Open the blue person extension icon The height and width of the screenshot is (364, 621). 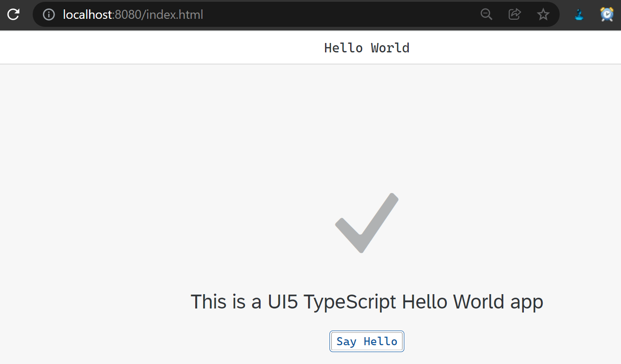(579, 15)
